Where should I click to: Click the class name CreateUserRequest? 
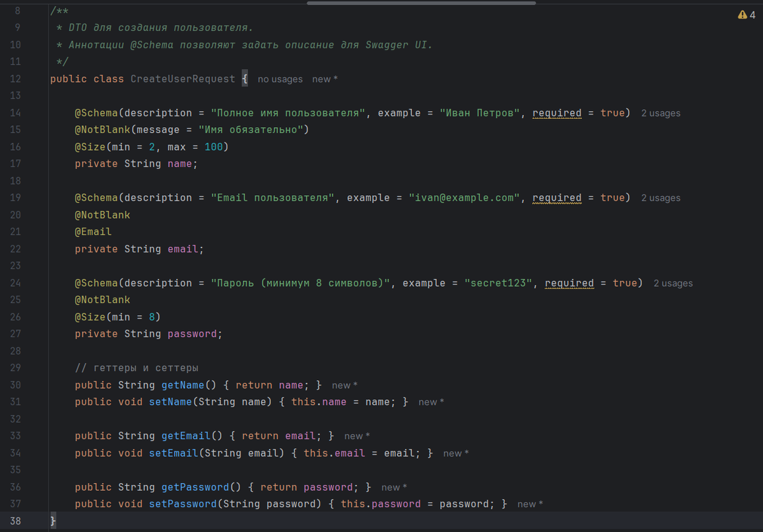pyautogui.click(x=183, y=79)
